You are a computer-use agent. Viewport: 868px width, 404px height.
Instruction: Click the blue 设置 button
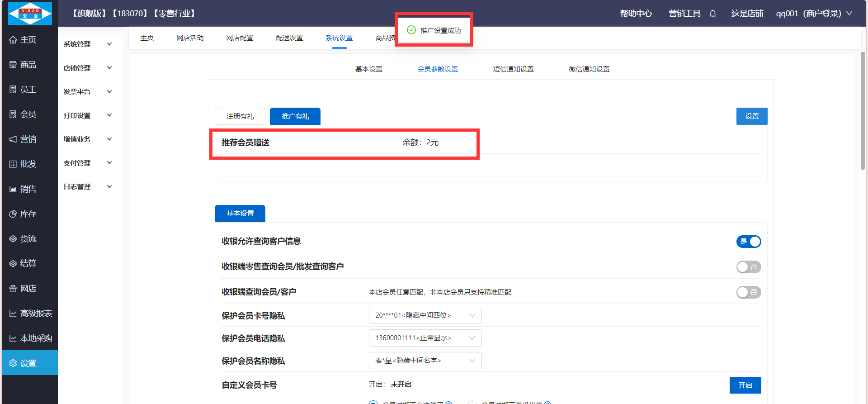click(x=752, y=116)
